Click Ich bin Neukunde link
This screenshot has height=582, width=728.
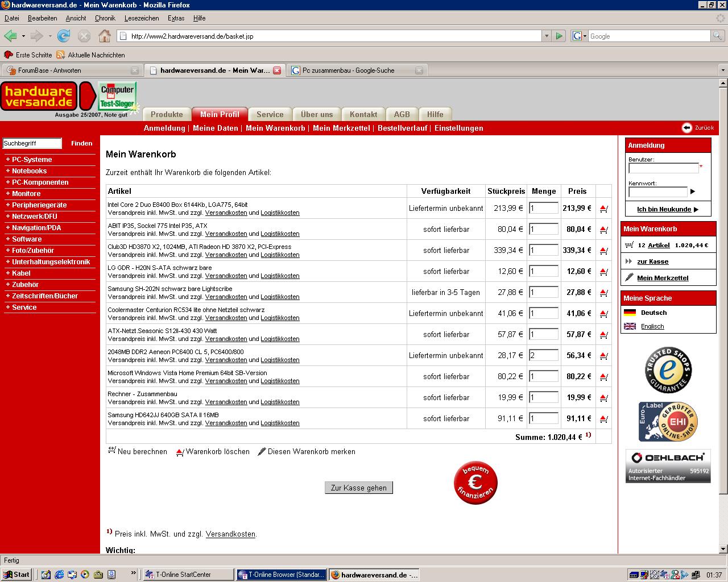[667, 209]
